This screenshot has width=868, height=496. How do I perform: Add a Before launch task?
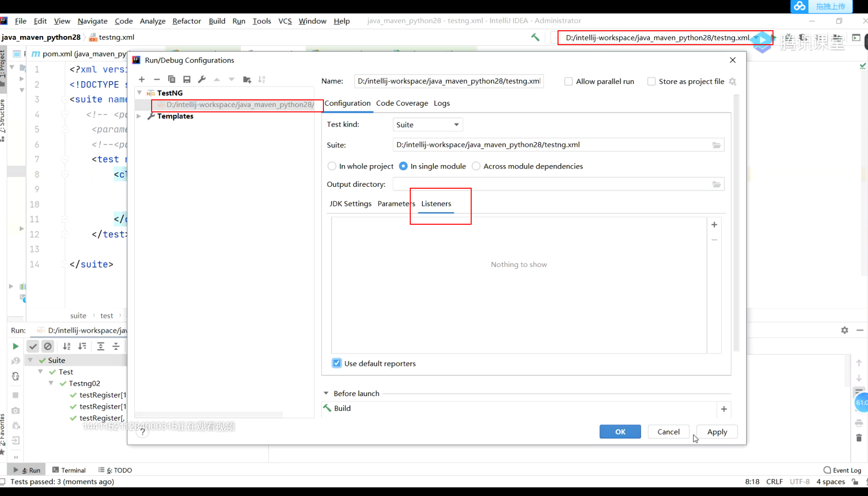[x=724, y=409]
